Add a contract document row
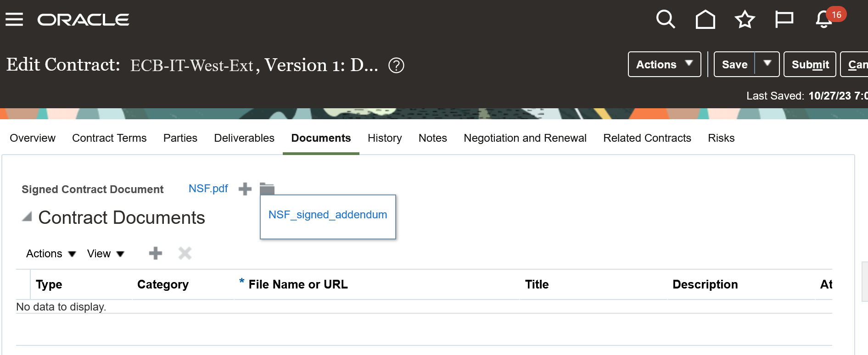The image size is (868, 355). click(156, 253)
